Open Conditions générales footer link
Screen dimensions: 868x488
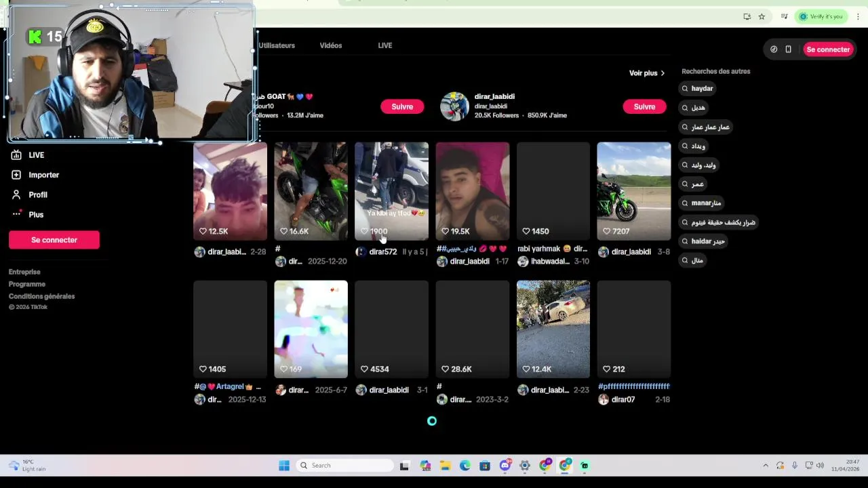coord(41,296)
